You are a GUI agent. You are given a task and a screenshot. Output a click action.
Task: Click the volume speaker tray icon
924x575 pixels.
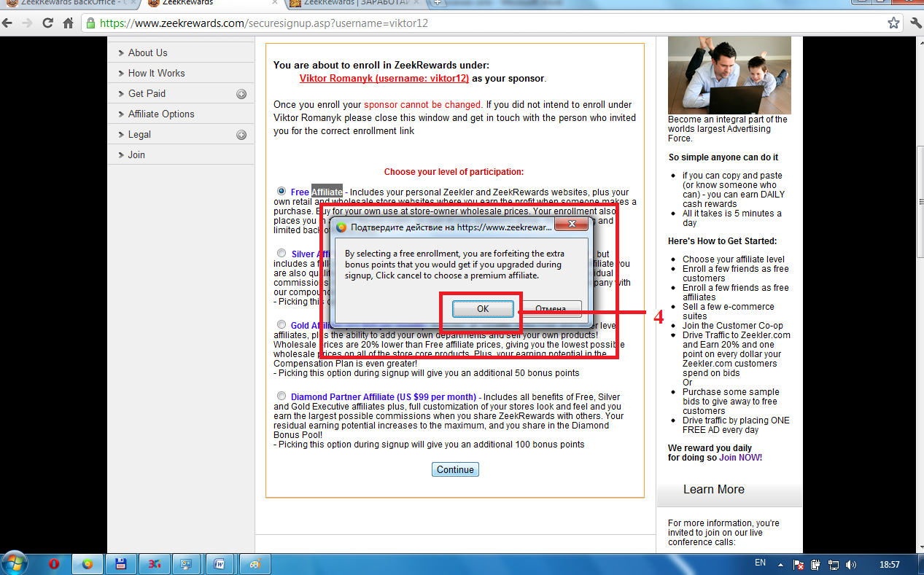point(850,564)
